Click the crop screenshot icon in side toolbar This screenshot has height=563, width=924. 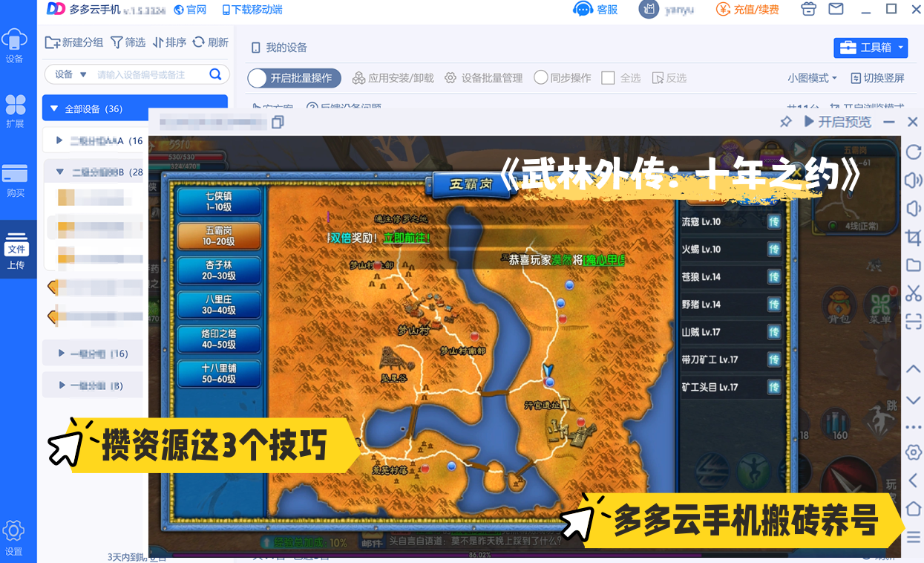point(914,238)
